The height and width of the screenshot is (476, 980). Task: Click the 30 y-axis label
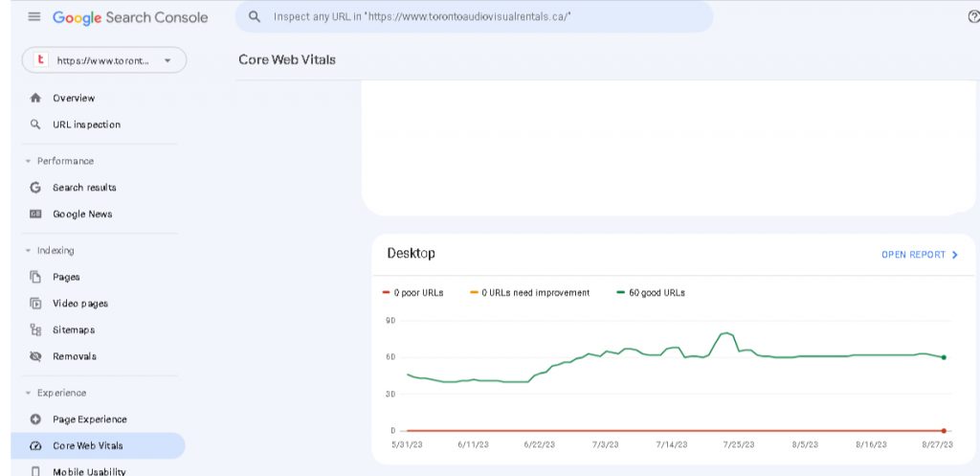(x=391, y=394)
